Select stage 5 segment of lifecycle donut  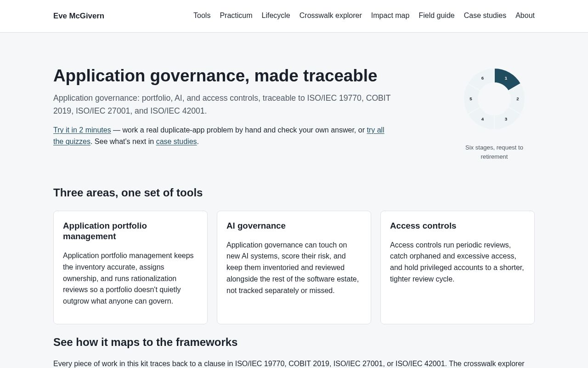471,99
